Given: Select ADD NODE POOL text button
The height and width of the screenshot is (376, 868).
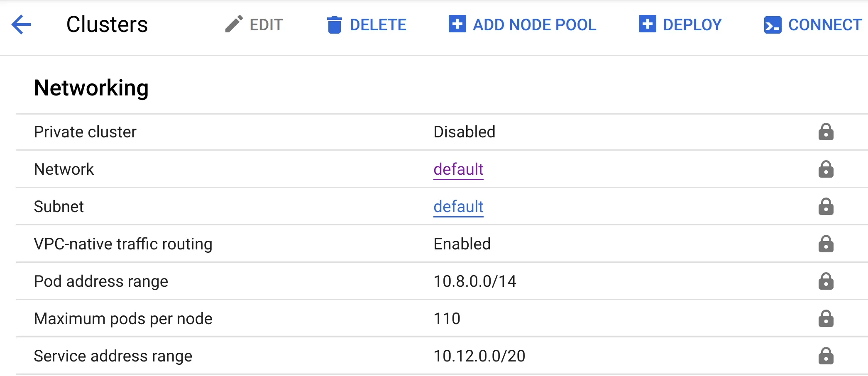Looking at the screenshot, I should point(534,24).
